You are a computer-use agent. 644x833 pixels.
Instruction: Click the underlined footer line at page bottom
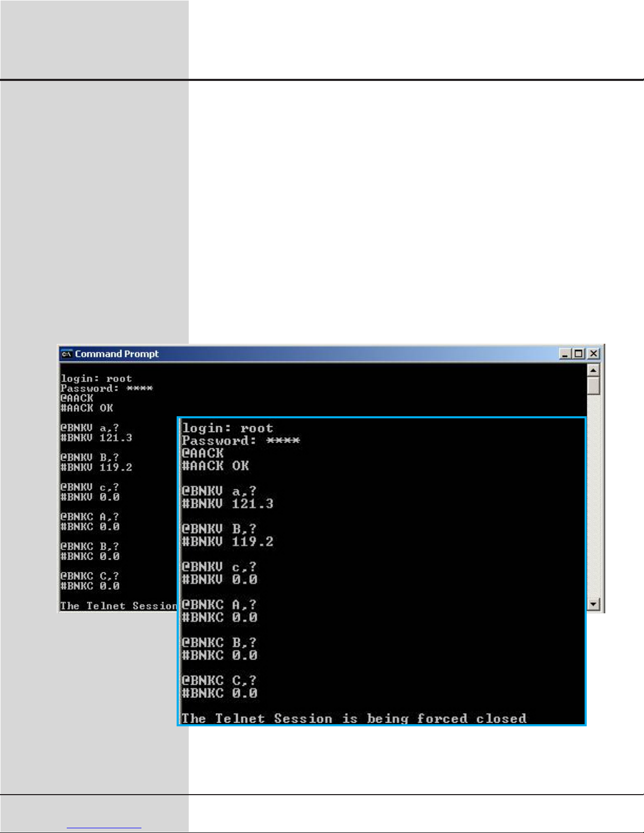[105, 828]
